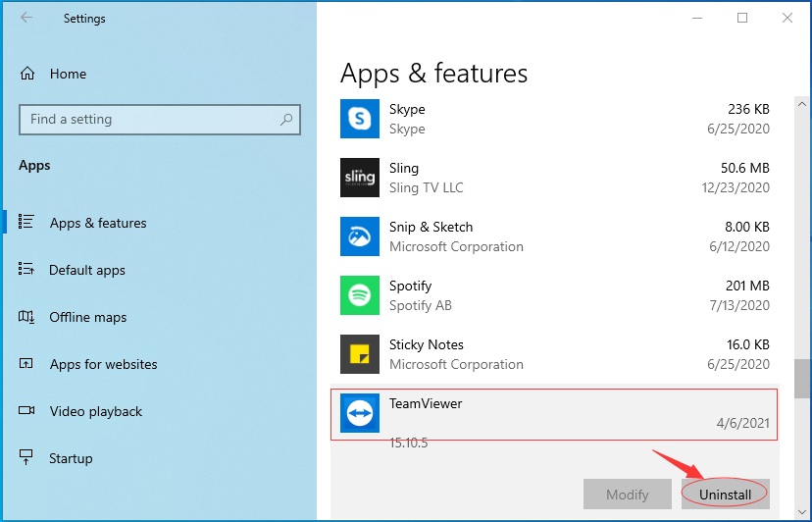Screen dimensions: 812x522
Task: Click the Startup icon
Action: (x=25, y=457)
